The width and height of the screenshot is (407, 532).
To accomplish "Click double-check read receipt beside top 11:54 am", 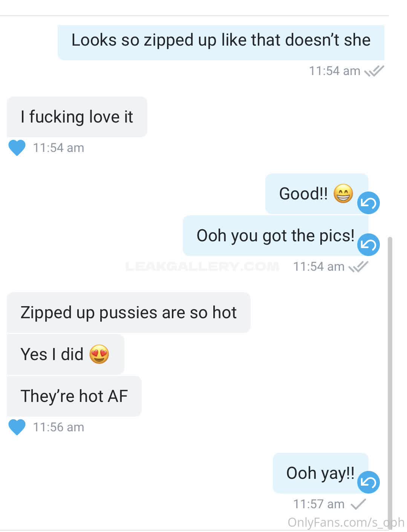I will (x=374, y=71).
